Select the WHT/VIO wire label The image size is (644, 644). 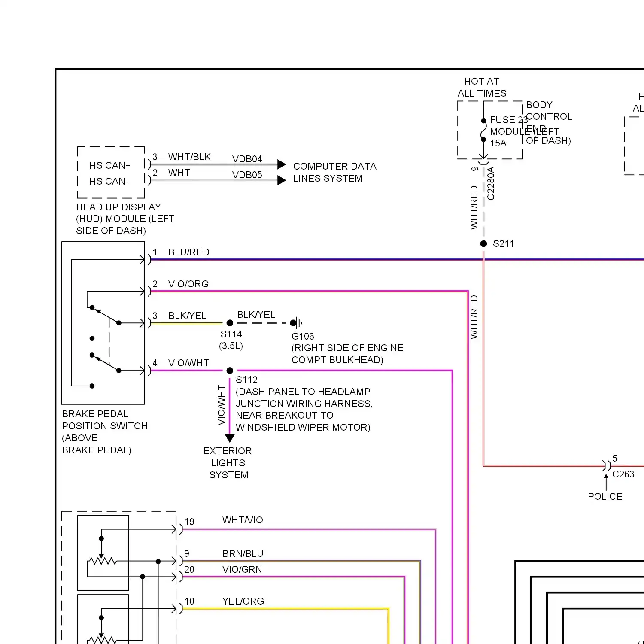point(243,520)
